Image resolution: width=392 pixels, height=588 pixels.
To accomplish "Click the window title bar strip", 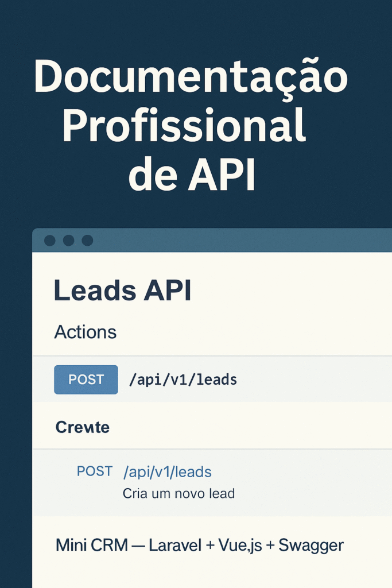I will [212, 240].
